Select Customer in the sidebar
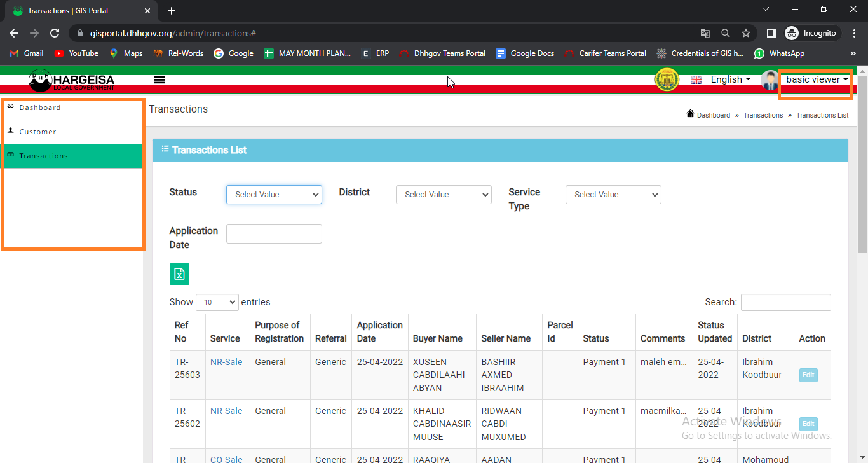868x463 pixels. pyautogui.click(x=72, y=132)
